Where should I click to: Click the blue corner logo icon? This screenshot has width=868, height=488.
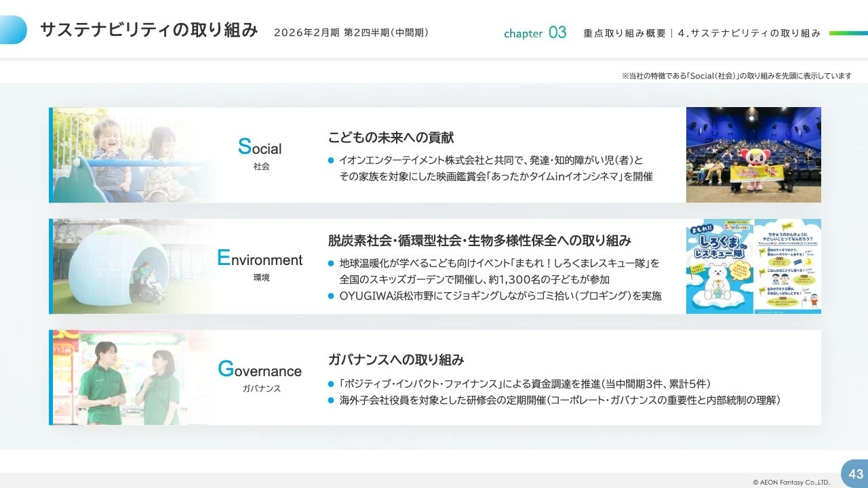(14, 30)
